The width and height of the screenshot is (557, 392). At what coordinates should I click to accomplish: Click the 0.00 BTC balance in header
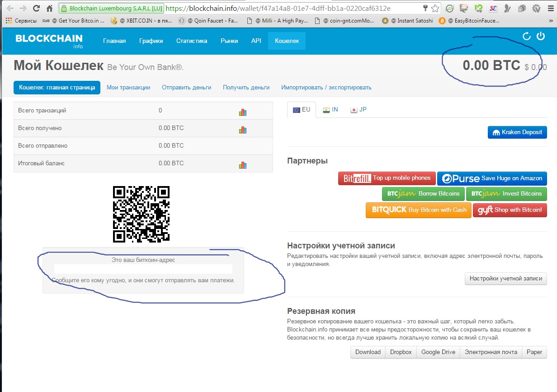click(x=491, y=65)
